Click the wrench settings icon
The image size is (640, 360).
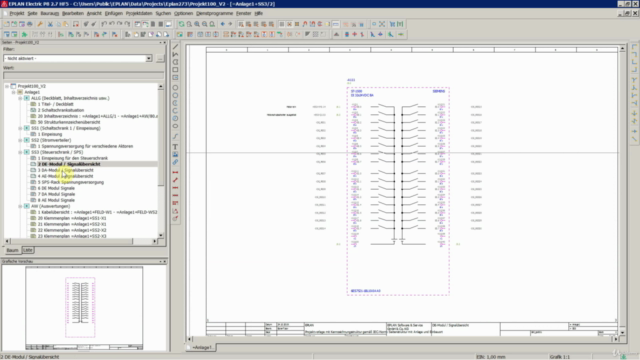[40, 24]
